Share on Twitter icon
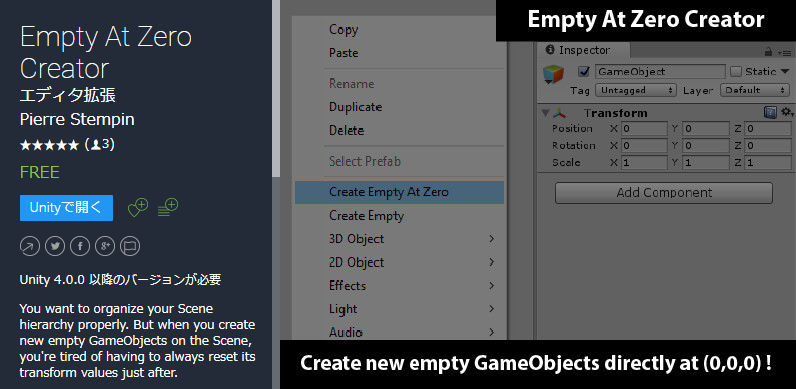Image resolution: width=796 pixels, height=389 pixels. [55, 247]
